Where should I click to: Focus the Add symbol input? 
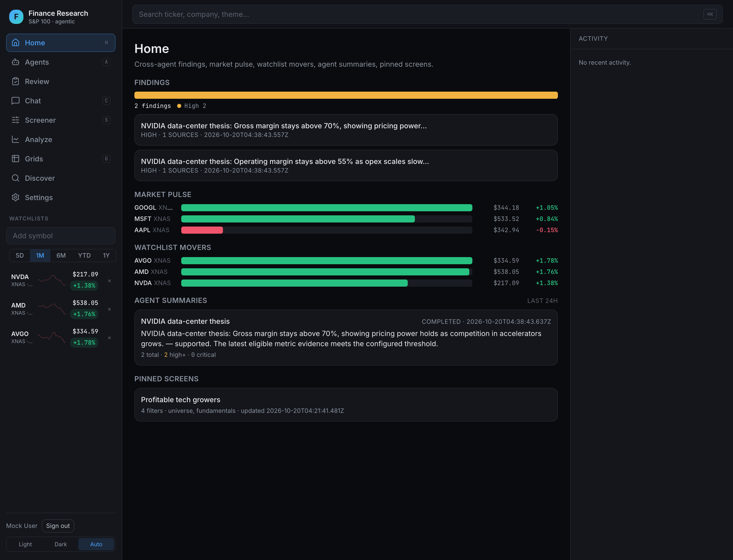pyautogui.click(x=61, y=236)
